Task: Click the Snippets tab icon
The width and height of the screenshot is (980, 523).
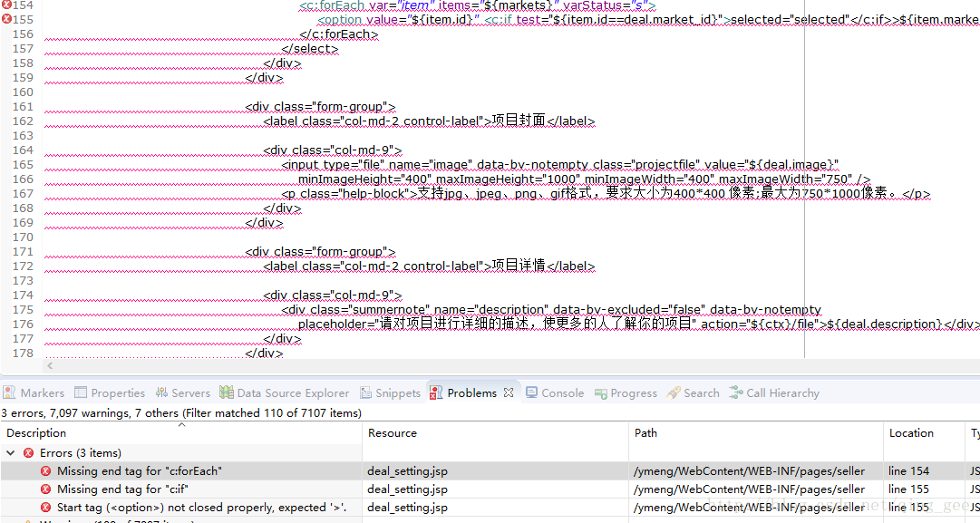Action: (x=365, y=392)
